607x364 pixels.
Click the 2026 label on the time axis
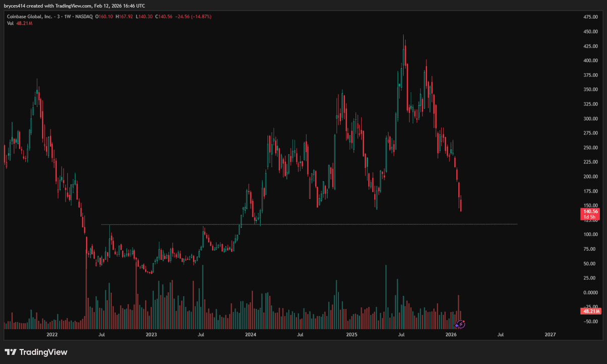coord(451,335)
